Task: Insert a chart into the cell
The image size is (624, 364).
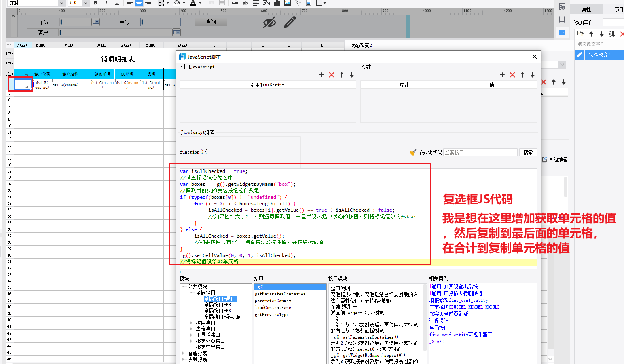Action: point(277,3)
